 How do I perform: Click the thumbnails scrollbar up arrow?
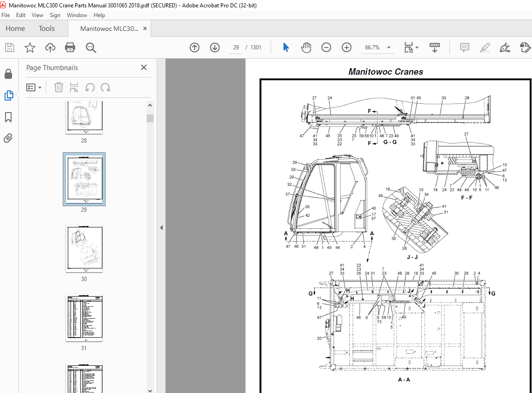coord(150,105)
